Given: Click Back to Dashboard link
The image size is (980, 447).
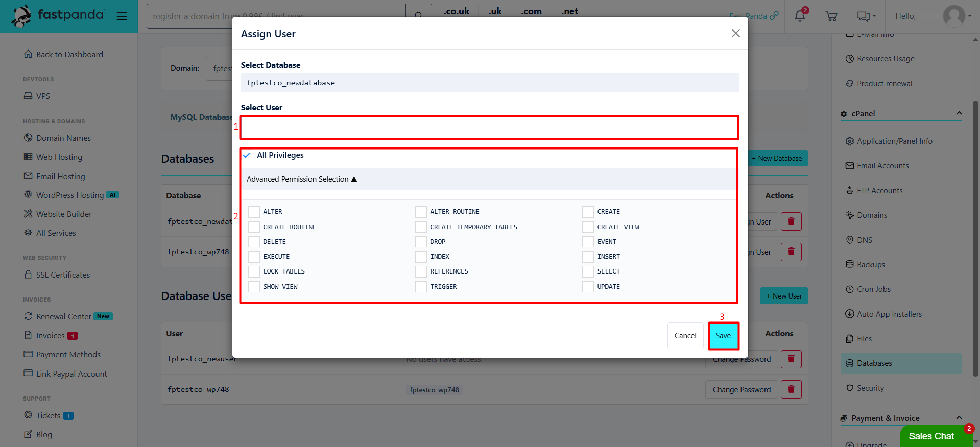Looking at the screenshot, I should (x=63, y=54).
